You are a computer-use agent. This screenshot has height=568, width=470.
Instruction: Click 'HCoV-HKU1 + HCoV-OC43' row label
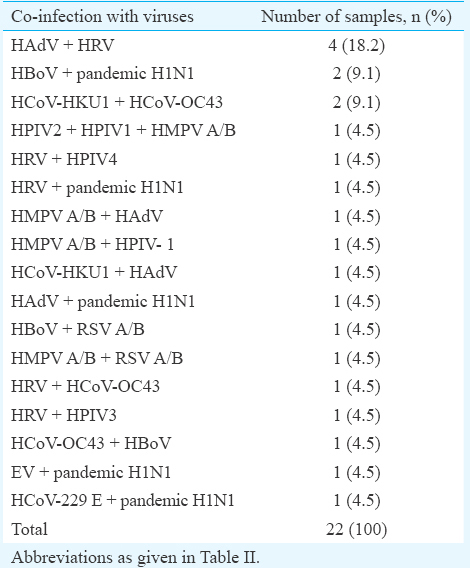coord(117,102)
